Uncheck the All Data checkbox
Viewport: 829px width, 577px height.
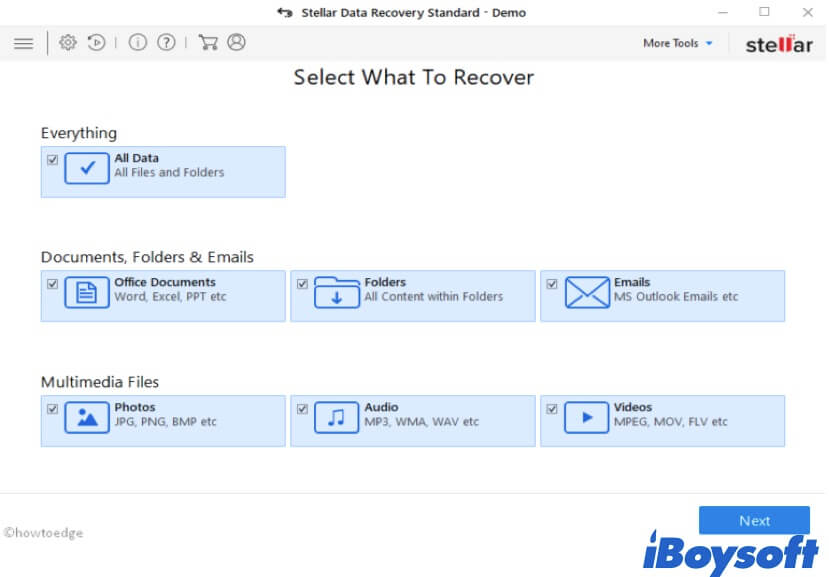(x=52, y=159)
